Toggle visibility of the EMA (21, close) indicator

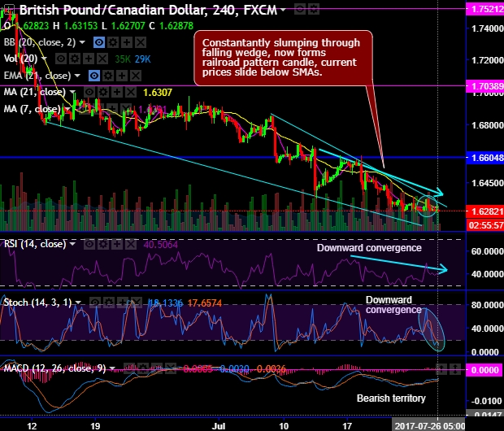tap(94, 76)
